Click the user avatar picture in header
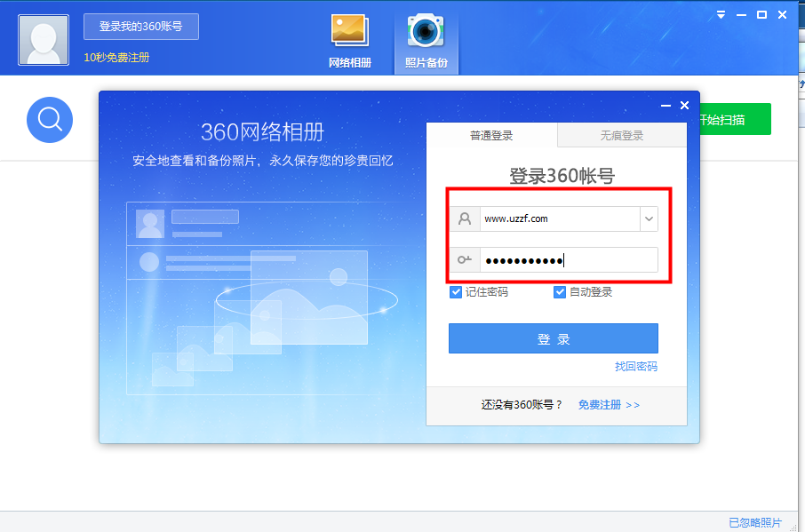Image resolution: width=805 pixels, height=532 pixels. pos(44,40)
